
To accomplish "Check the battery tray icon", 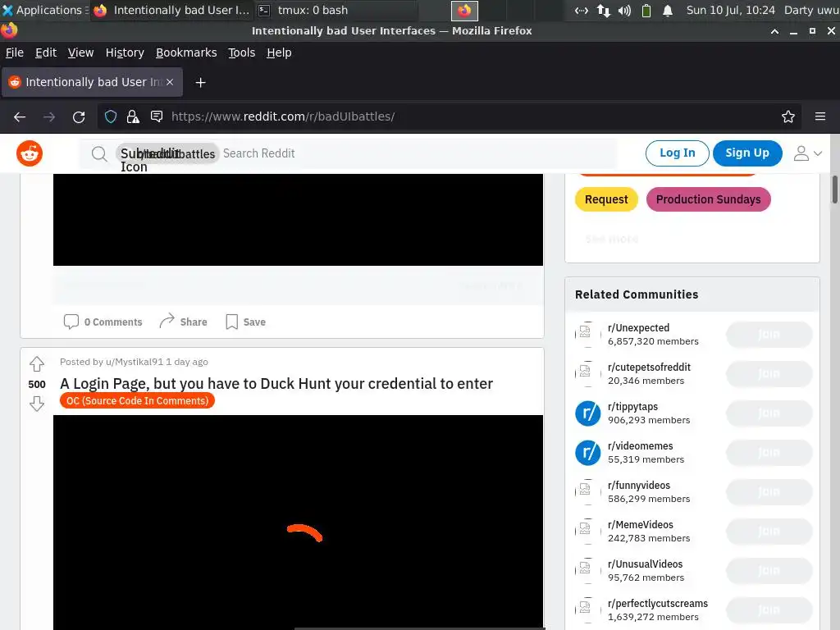I will click(646, 11).
